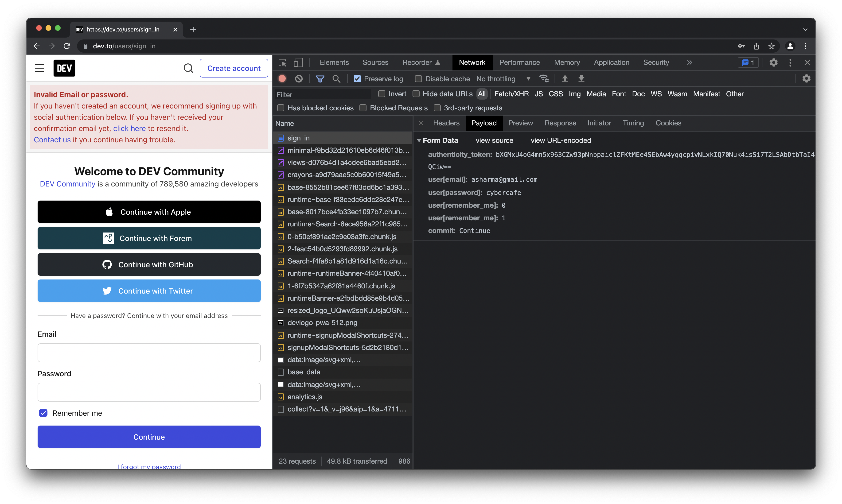Open DevTools settings gear
Viewport: 842px width, 504px height.
point(773,62)
